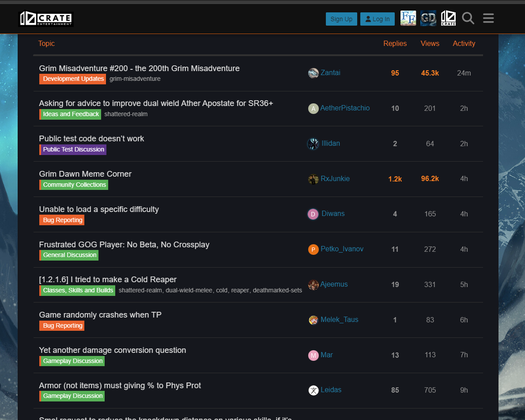Click AetherPistachio's avatar circle

[313, 108]
